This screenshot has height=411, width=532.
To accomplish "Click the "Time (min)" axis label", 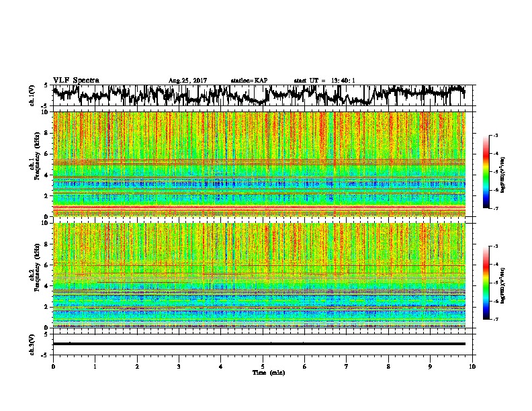I will coord(269,373).
